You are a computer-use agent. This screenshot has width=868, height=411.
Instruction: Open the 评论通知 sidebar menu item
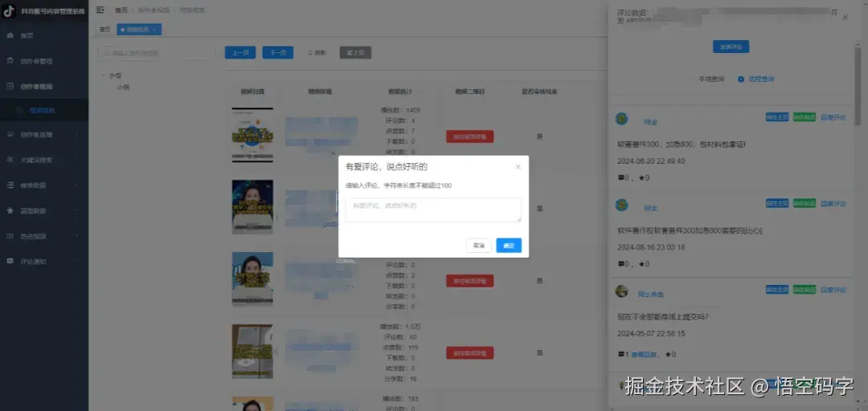pyautogui.click(x=44, y=261)
